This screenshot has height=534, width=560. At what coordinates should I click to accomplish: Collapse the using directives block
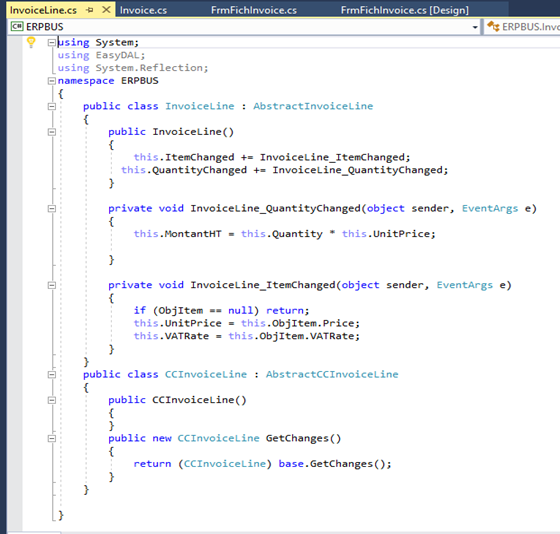(x=52, y=43)
